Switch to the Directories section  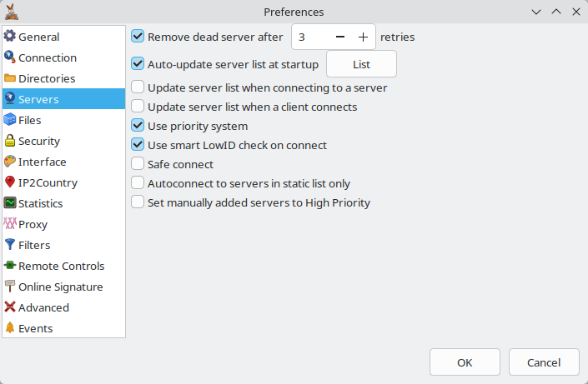(47, 78)
